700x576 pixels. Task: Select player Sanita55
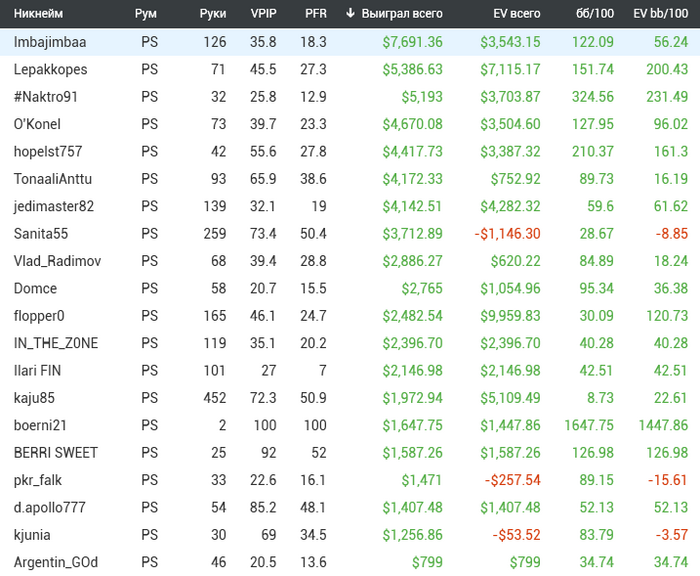click(x=41, y=234)
